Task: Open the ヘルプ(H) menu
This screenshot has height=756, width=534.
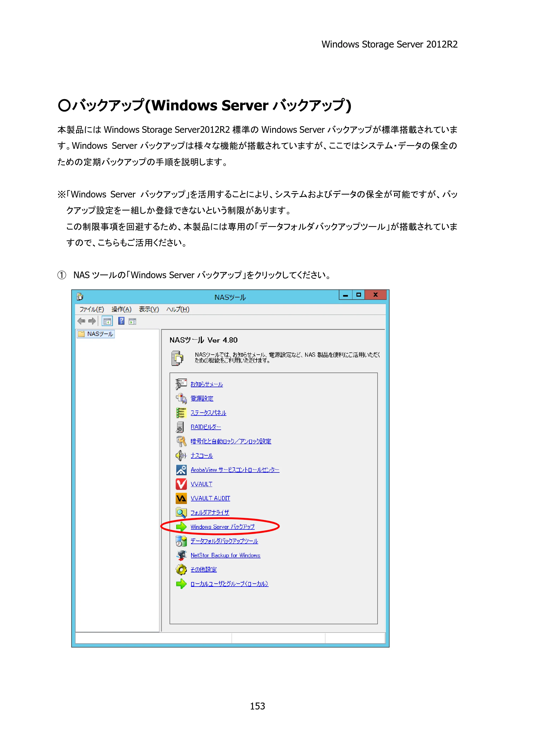Action: pos(178,309)
